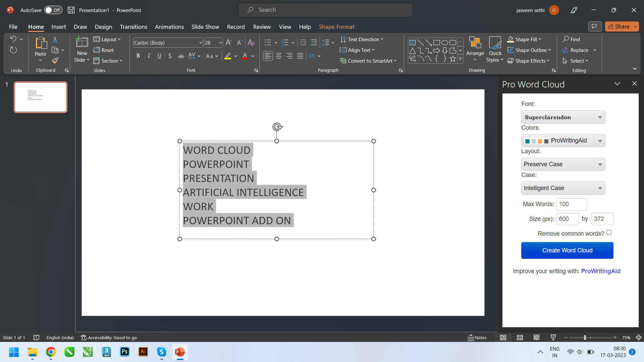Open the Insert tab
Viewport: 644px width, 362px height.
click(x=59, y=27)
